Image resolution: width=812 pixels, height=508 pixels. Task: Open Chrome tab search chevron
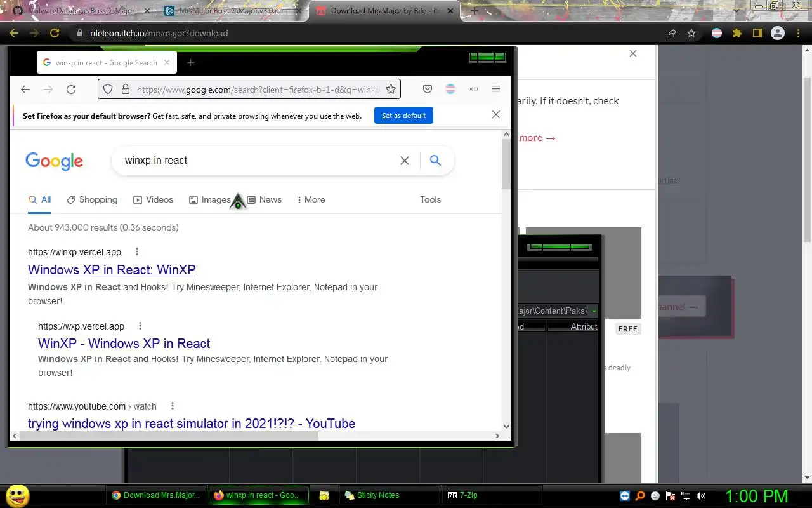737,10
